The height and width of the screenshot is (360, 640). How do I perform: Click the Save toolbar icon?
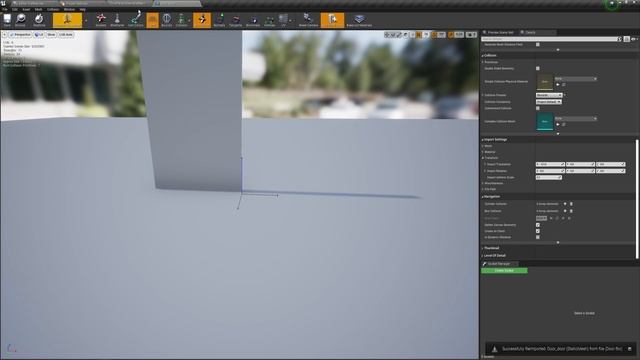[7, 20]
